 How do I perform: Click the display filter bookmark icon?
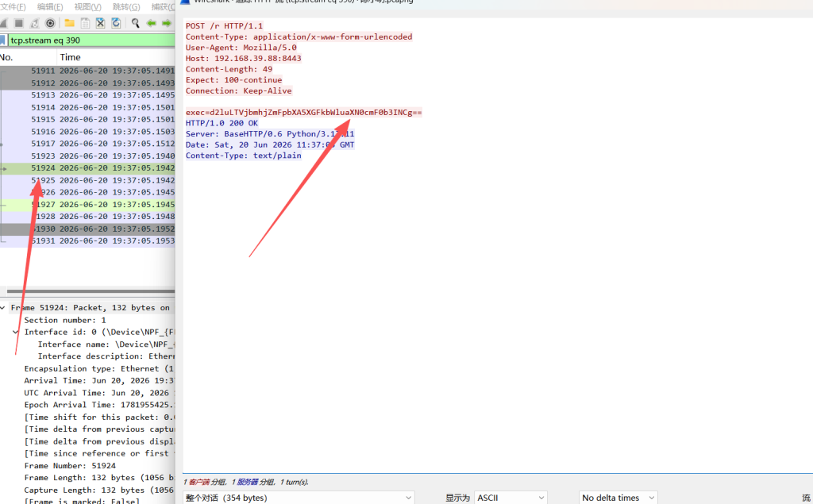(x=2, y=40)
